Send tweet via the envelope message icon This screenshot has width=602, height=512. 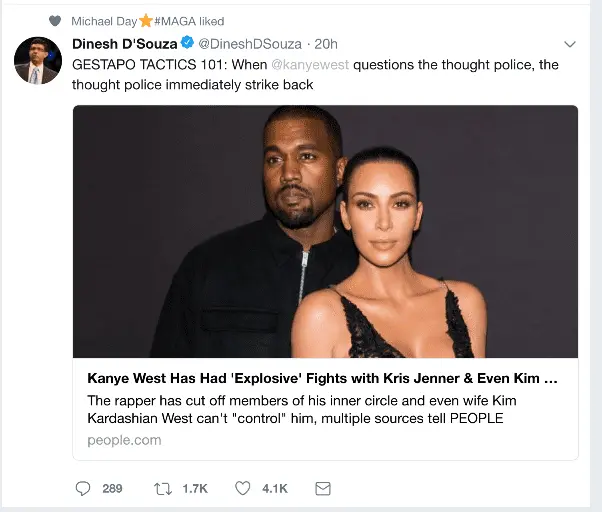(x=323, y=488)
